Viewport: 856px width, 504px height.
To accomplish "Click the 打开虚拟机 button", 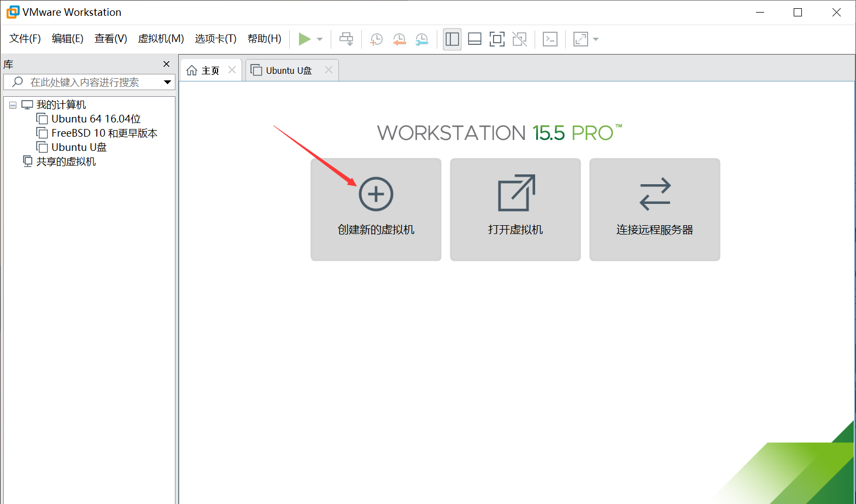I will pyautogui.click(x=515, y=209).
